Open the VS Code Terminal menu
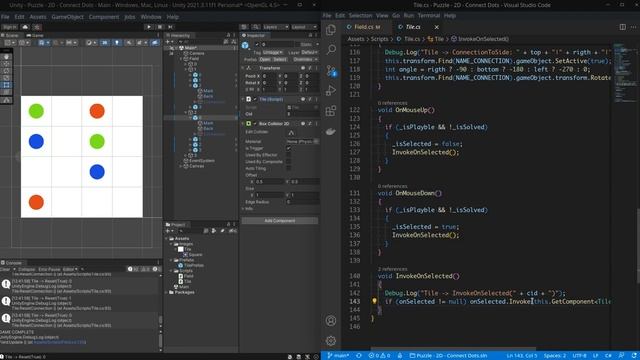Viewport: 640px width, 360px height. click(x=429, y=16)
